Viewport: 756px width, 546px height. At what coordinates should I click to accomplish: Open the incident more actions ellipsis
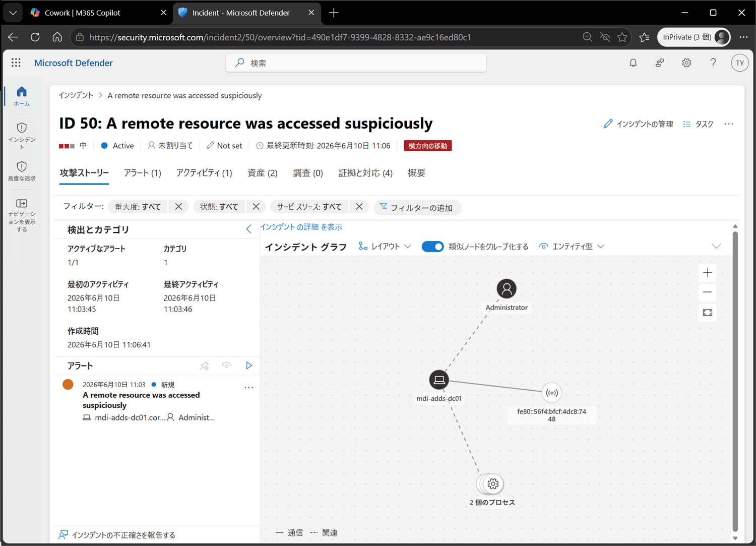(729, 124)
